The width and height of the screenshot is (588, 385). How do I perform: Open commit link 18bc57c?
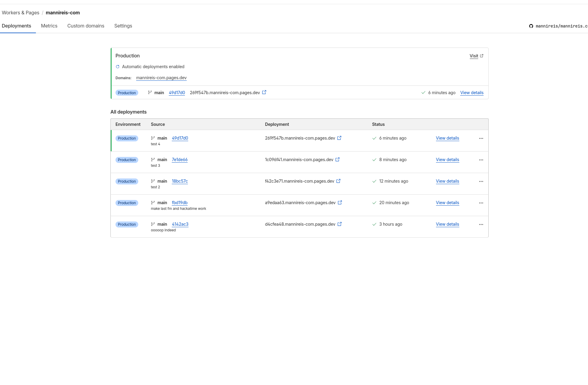(x=180, y=181)
